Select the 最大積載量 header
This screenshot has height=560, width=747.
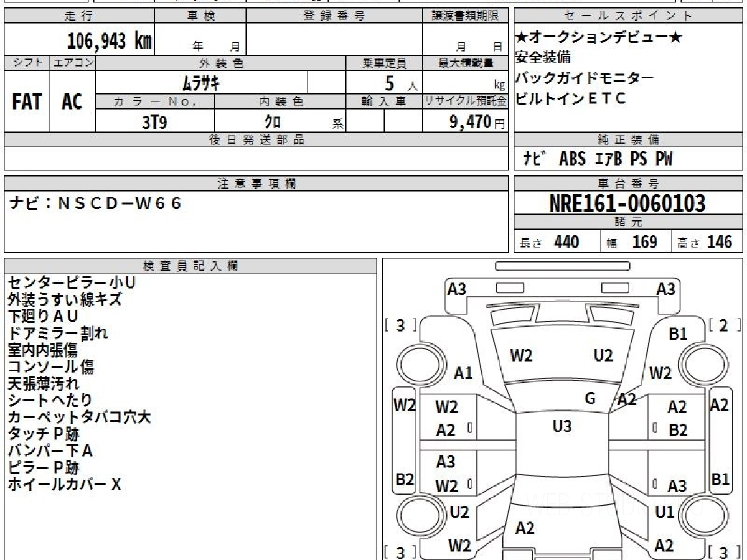click(465, 63)
